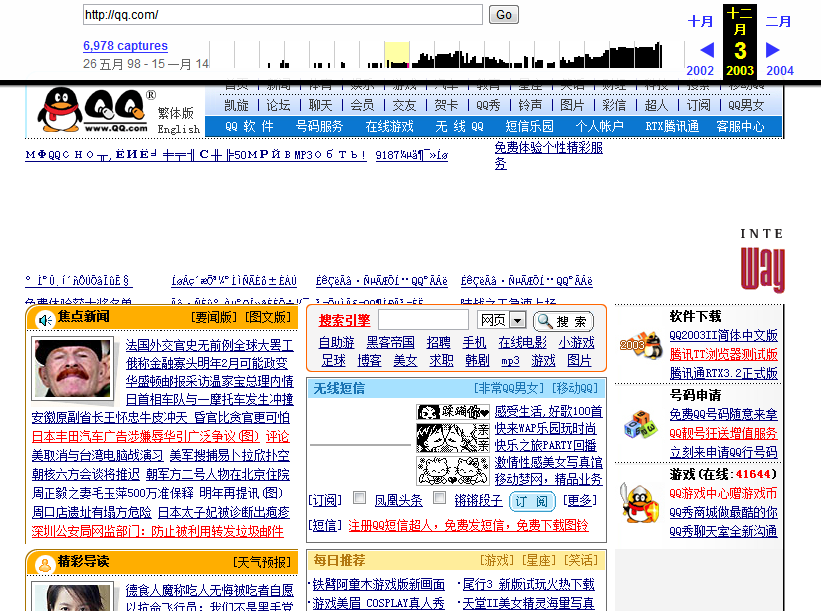Open news headline 法国外交官史无前例全球大罢工
Viewport: 821px width, 611px height.
point(209,345)
